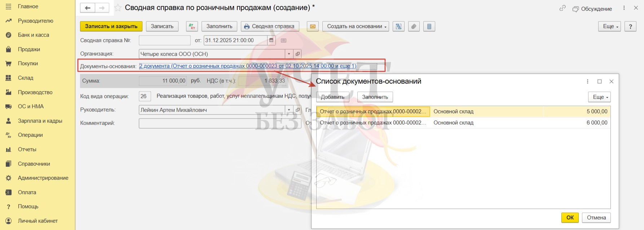Viewport: 644px width, 230px height.
Task: Click the Оплата wallet icon
Action: (x=9, y=192)
